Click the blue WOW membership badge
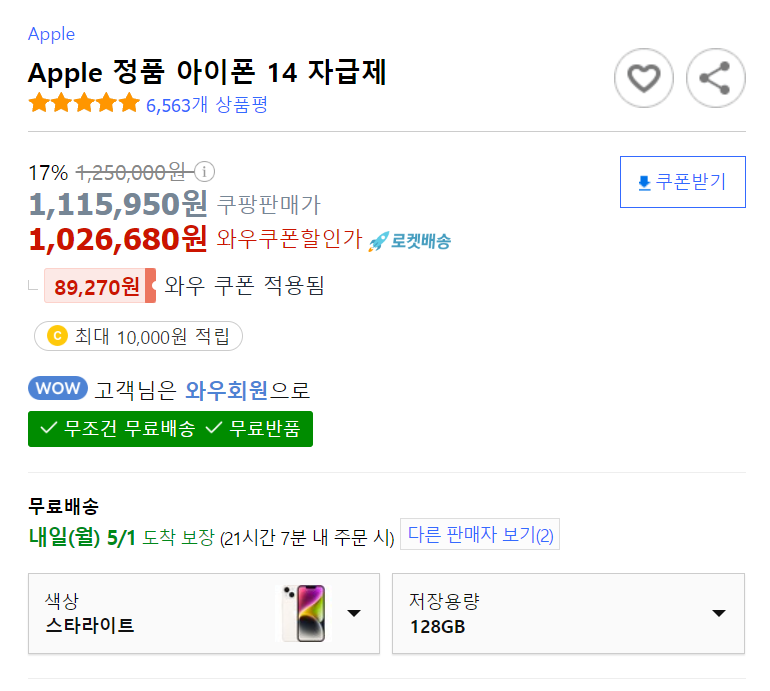 (x=58, y=388)
